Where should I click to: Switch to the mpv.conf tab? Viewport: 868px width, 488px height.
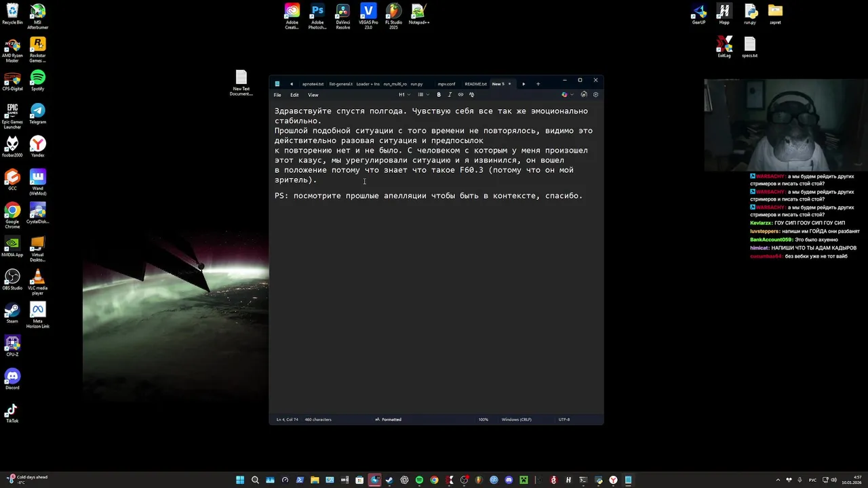[446, 84]
